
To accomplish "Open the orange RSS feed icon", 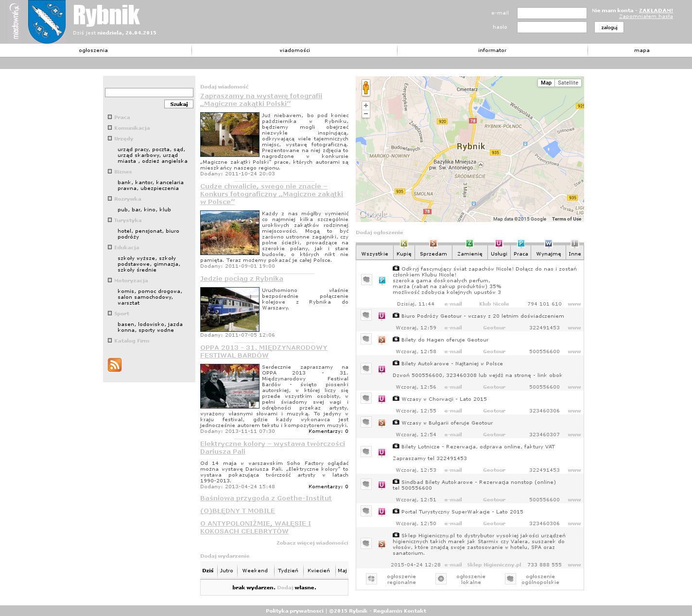I will point(115,365).
